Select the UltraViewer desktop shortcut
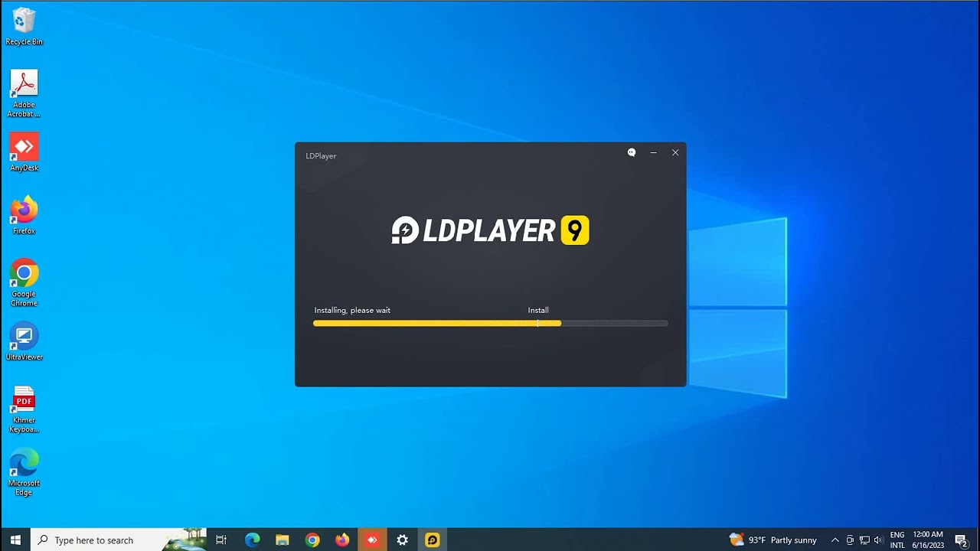The image size is (980, 551). [24, 341]
